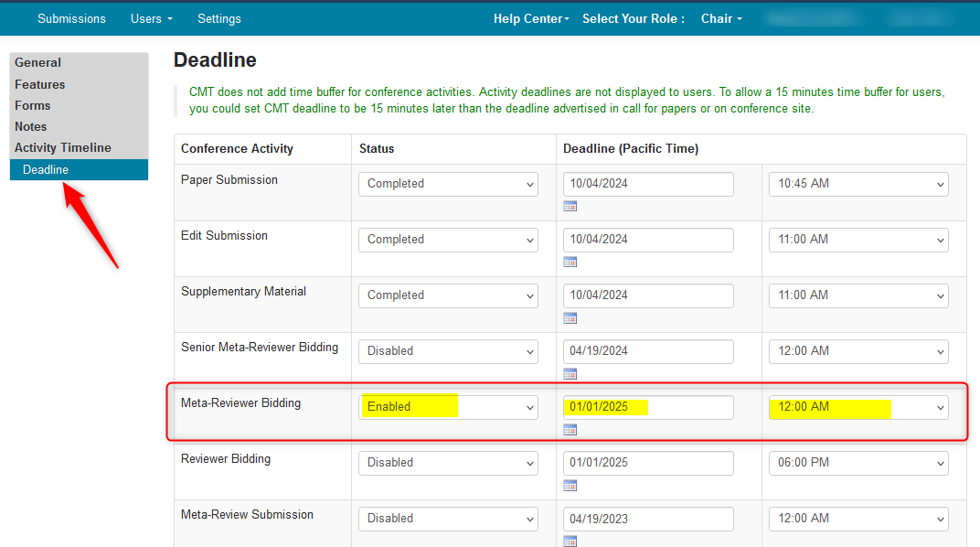
Task: Click 'Status' column header
Action: tap(377, 149)
